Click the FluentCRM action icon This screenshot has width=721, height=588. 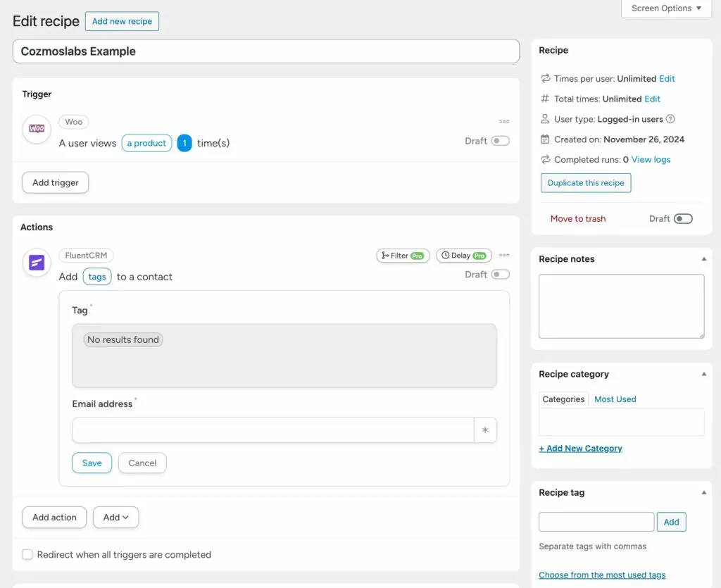(37, 263)
